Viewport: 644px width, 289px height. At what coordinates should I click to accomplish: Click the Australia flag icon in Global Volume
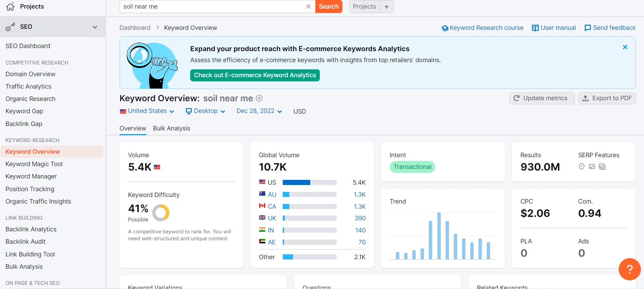(x=262, y=194)
